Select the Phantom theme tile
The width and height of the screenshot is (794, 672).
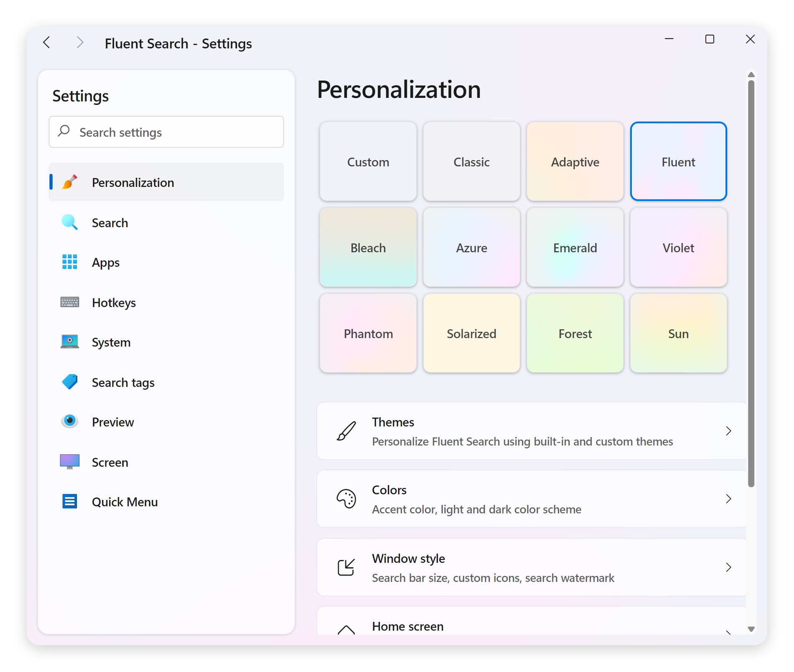pos(368,333)
